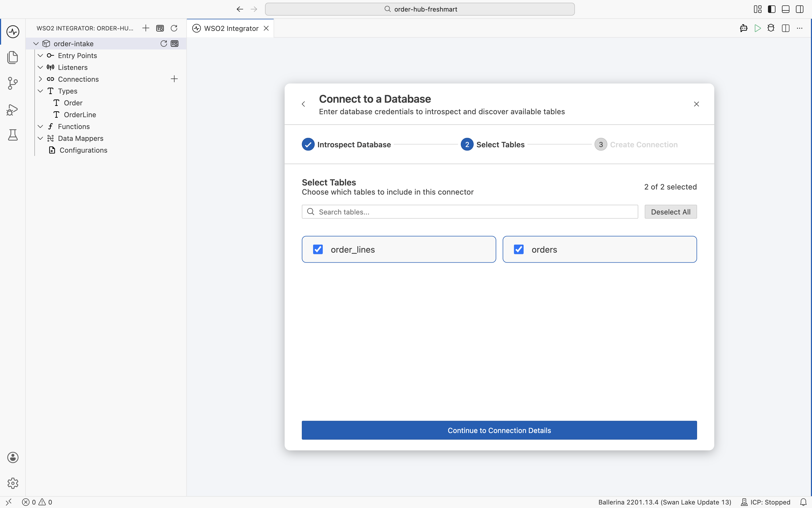Collapse the Entry Points section
This screenshot has height=508, width=812.
40,55
